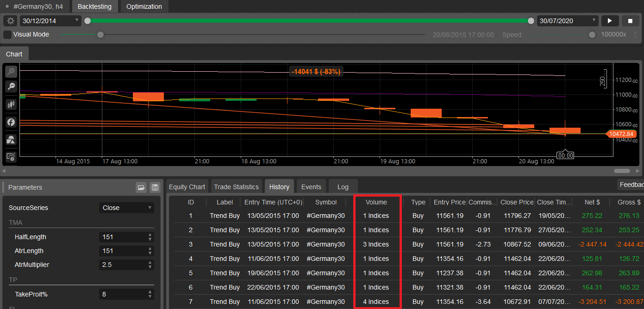The height and width of the screenshot is (309, 644).
Task: Zoom out on the chart
Action: pyautogui.click(x=11, y=86)
